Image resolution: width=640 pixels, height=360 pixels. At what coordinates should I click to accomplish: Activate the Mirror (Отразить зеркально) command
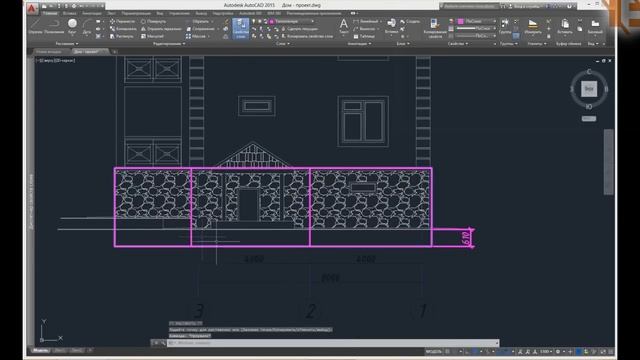(161, 29)
